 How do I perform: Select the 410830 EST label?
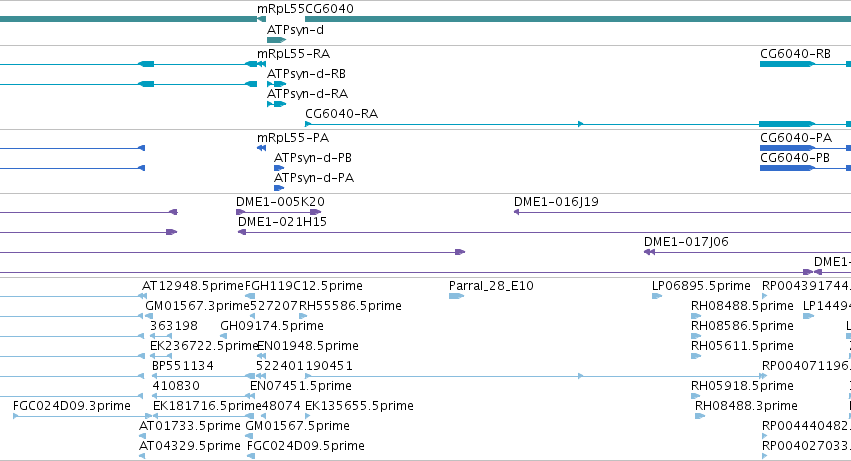pyautogui.click(x=176, y=387)
